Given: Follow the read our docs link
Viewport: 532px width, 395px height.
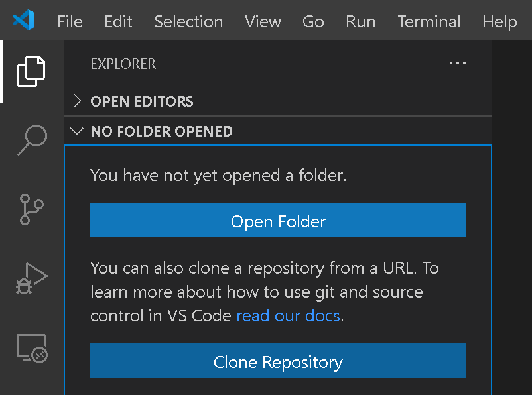Looking at the screenshot, I should point(288,315).
